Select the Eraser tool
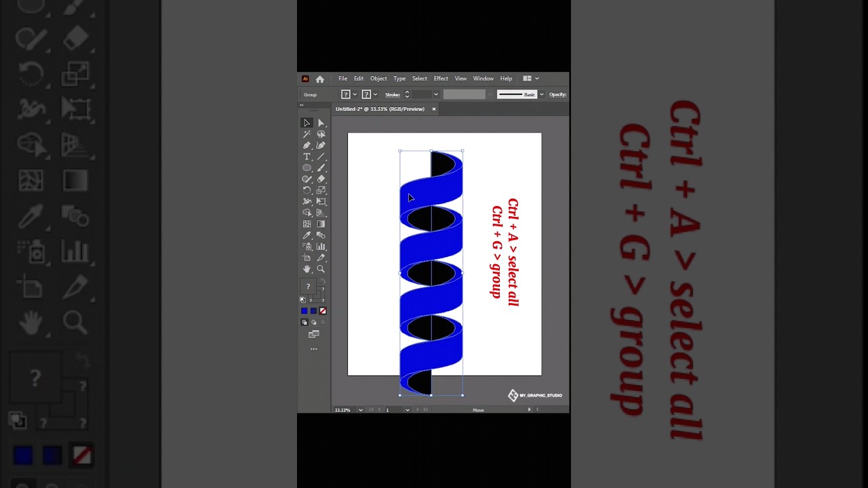This screenshot has height=488, width=868. click(321, 179)
